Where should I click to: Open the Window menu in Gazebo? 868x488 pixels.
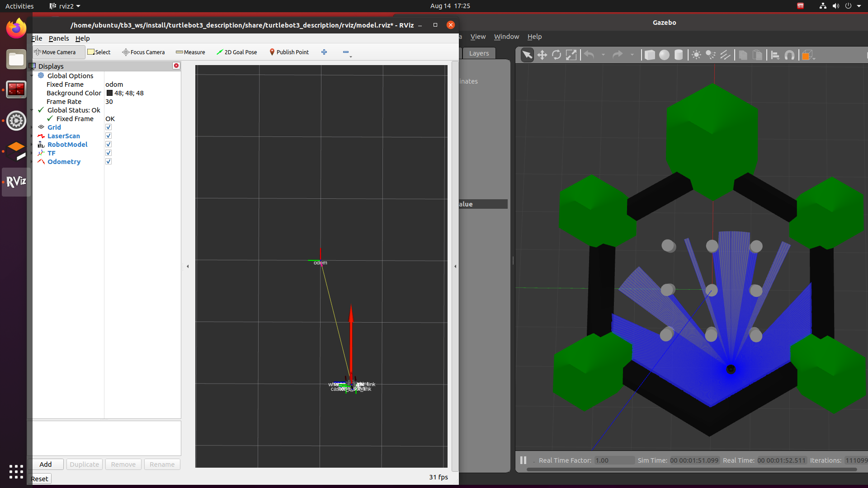click(x=506, y=37)
